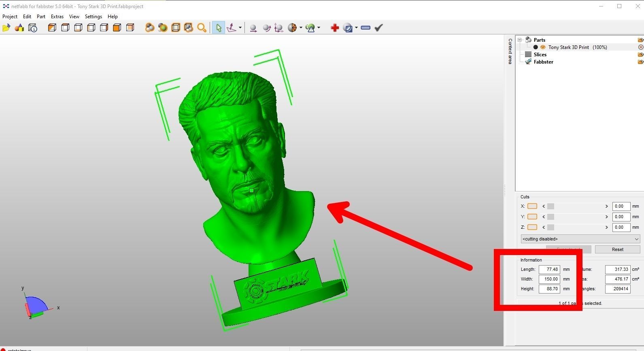Open the cutting disabled dropdown
644x351 pixels.
point(580,239)
